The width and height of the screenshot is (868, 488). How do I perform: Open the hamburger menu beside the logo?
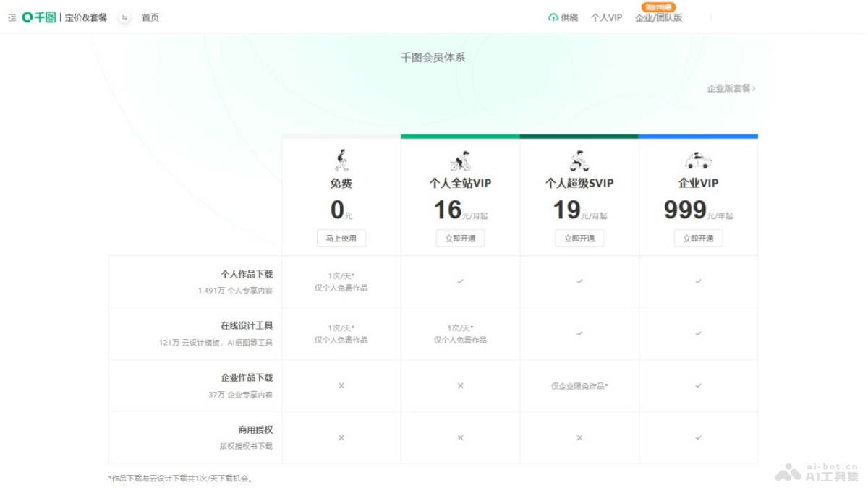click(x=12, y=17)
